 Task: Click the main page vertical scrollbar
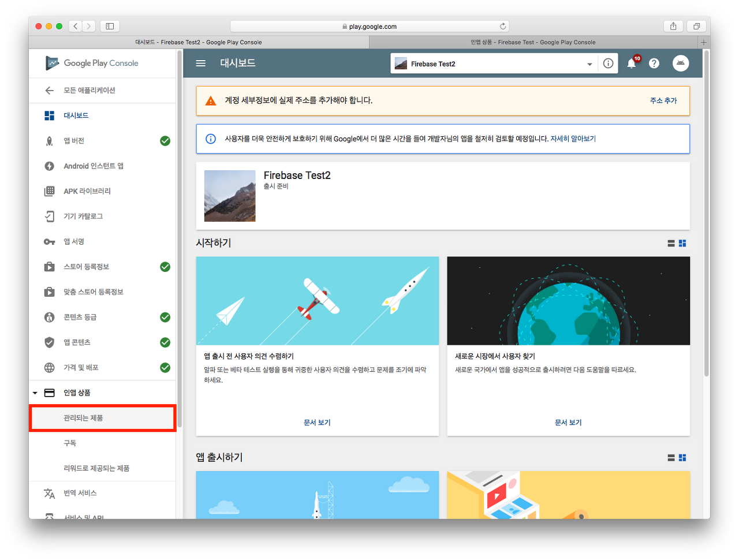[706, 214]
